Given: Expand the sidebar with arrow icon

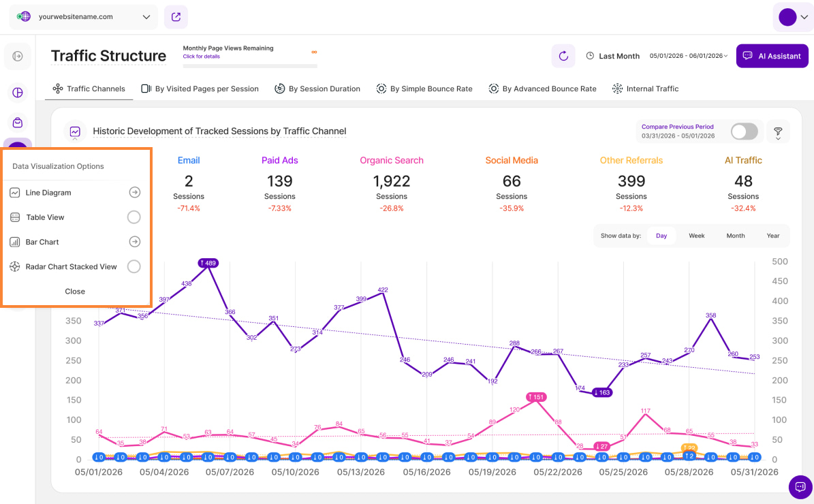Looking at the screenshot, I should [x=18, y=56].
